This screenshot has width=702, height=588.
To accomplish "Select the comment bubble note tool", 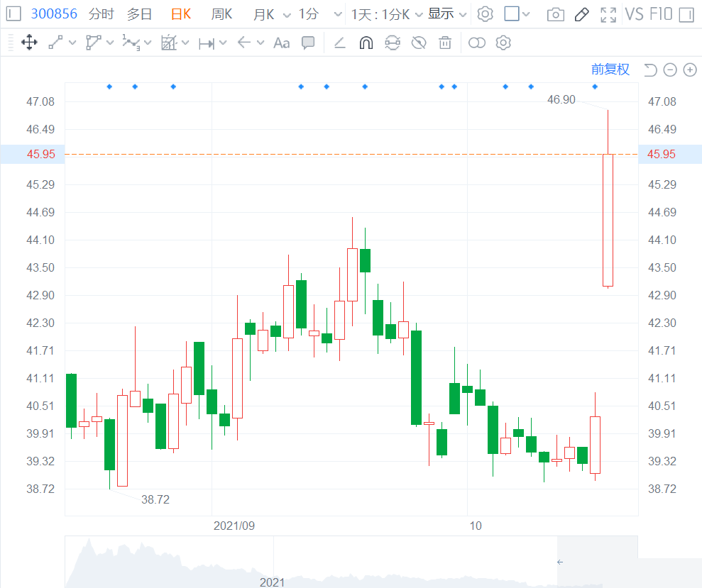I will click(x=308, y=43).
